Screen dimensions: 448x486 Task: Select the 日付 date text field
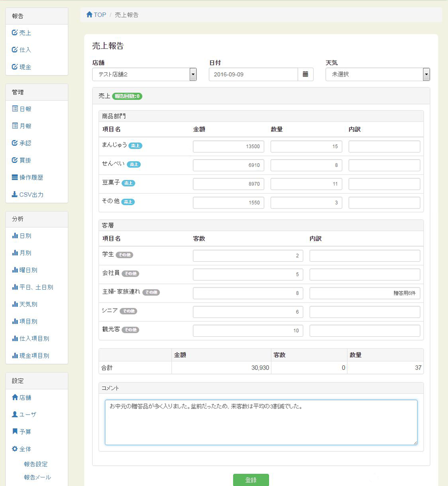[253, 74]
